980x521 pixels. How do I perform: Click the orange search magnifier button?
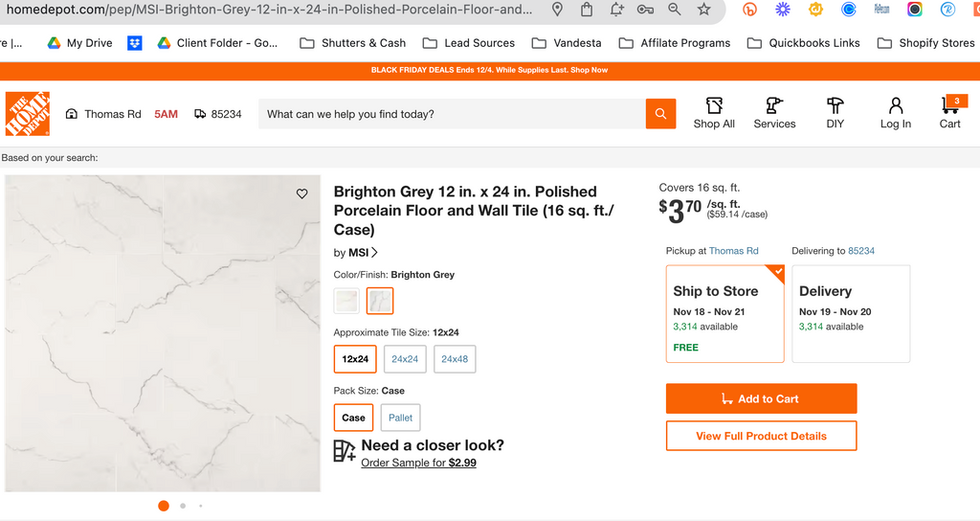tap(660, 114)
